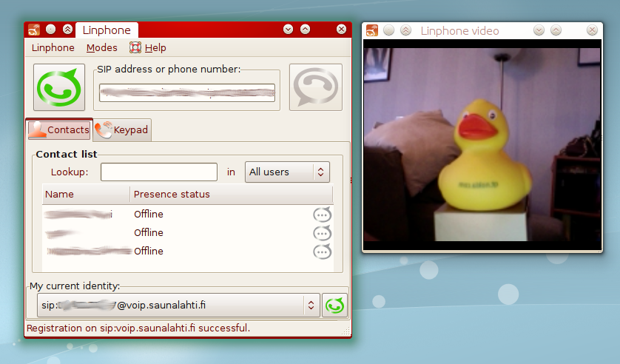The height and width of the screenshot is (364, 620).
Task: Open chat icon for third Offline contact
Action: pyautogui.click(x=322, y=252)
